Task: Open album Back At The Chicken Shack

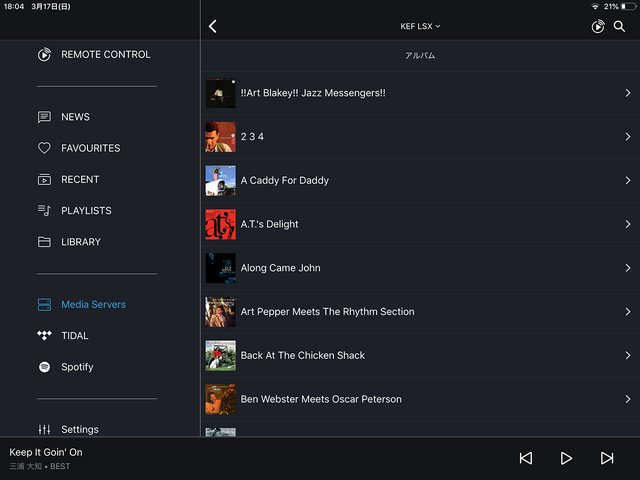Action: [x=302, y=356]
